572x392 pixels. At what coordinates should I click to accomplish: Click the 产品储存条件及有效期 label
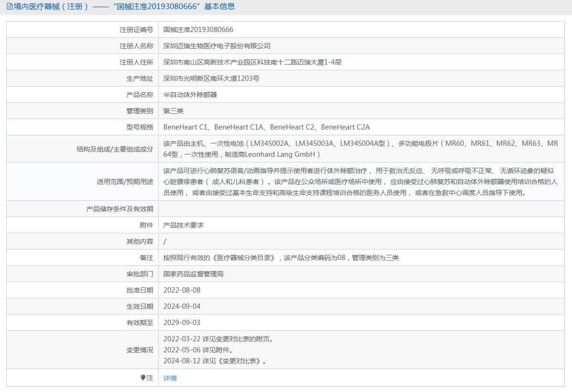click(x=120, y=209)
